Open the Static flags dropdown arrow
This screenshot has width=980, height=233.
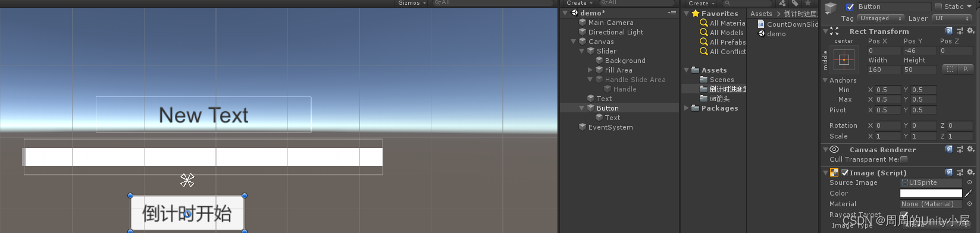coord(970,7)
